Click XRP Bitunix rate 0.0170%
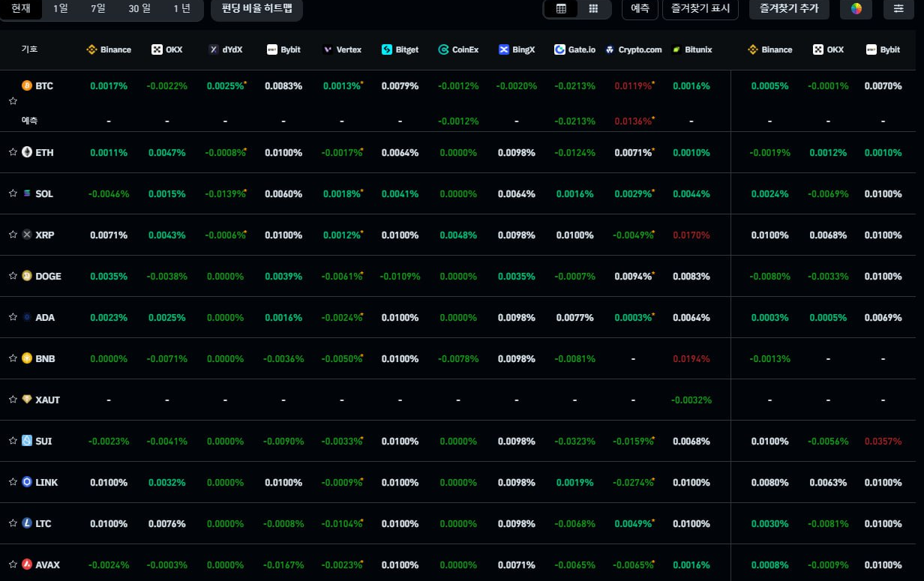Viewport: 924px width, 581px height. tap(691, 235)
